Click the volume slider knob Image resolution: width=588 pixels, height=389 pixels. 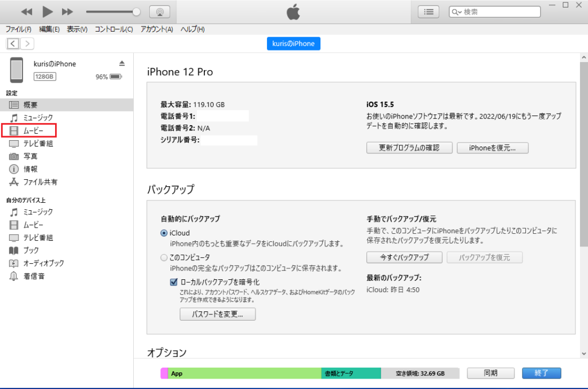pyautogui.click(x=137, y=11)
